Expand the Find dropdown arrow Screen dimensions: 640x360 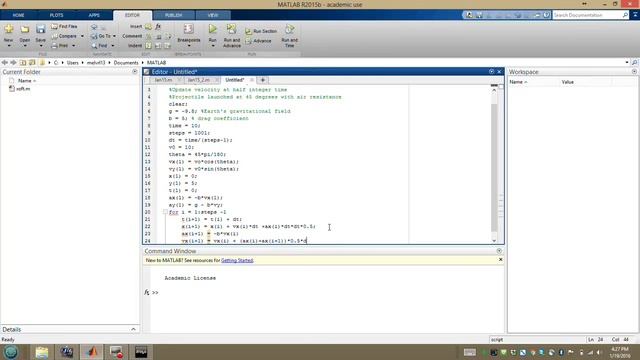tap(113, 46)
